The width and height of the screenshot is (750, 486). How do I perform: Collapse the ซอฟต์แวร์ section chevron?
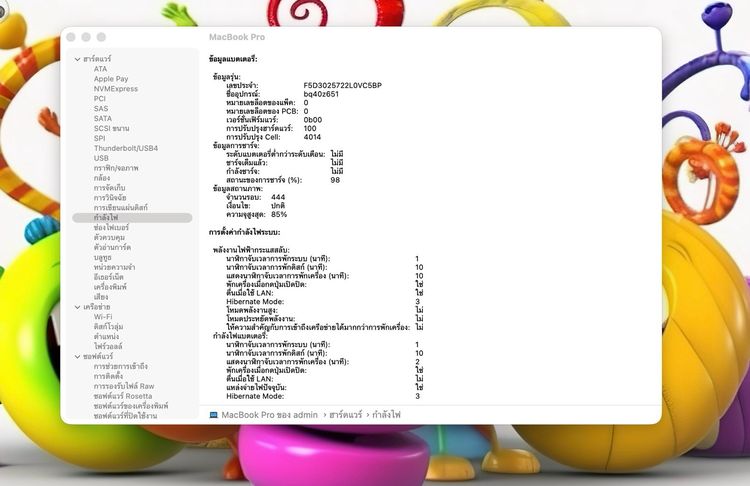77,356
